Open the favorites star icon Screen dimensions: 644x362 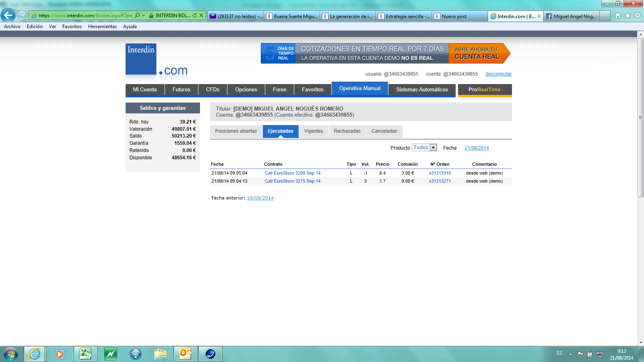click(x=627, y=16)
